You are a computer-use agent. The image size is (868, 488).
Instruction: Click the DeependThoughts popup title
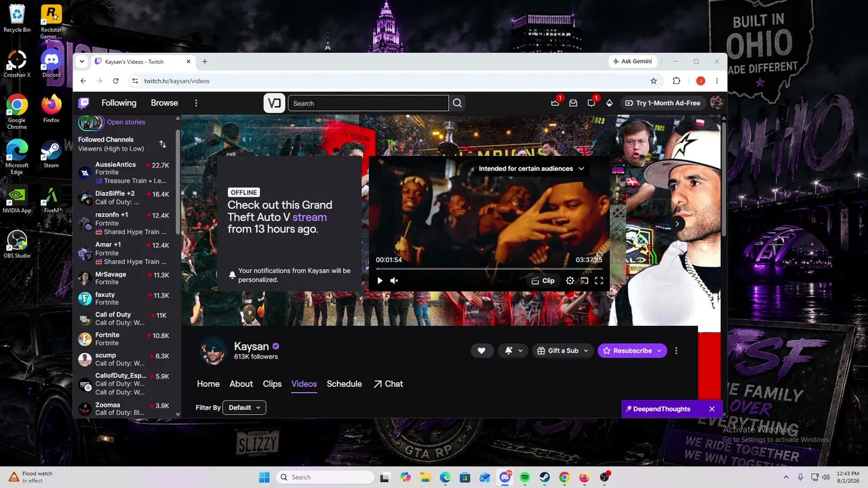click(x=662, y=409)
